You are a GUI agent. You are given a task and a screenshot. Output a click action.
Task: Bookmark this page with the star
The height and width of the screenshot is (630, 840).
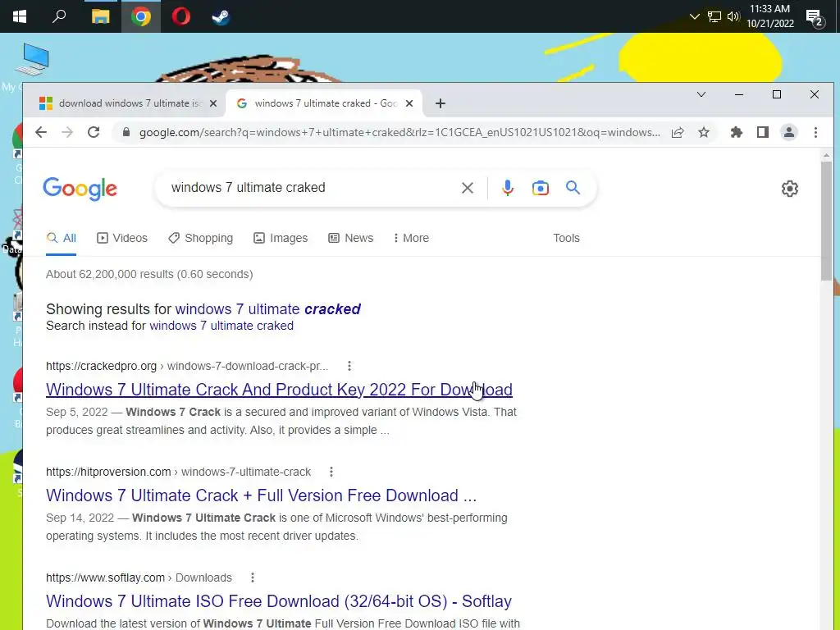click(x=704, y=132)
